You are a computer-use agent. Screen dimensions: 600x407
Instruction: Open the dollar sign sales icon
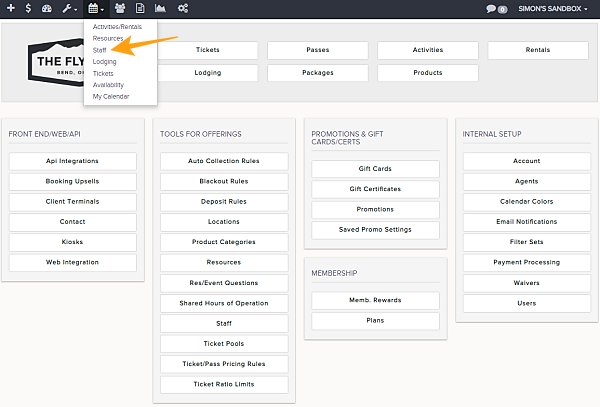28,8
